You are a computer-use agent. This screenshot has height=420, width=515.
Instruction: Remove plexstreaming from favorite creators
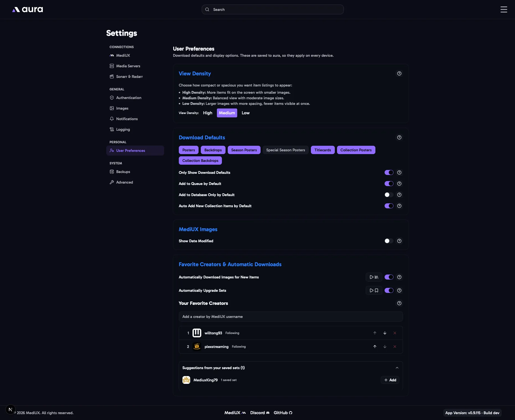pos(395,347)
